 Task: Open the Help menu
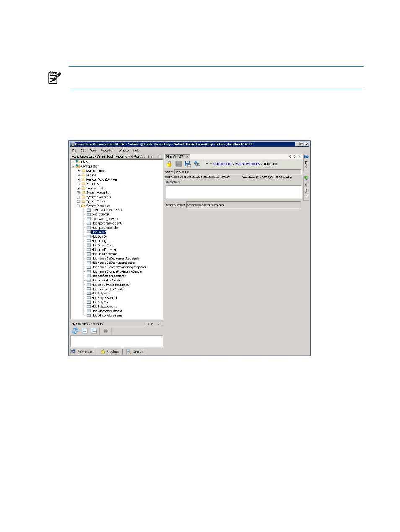136,150
